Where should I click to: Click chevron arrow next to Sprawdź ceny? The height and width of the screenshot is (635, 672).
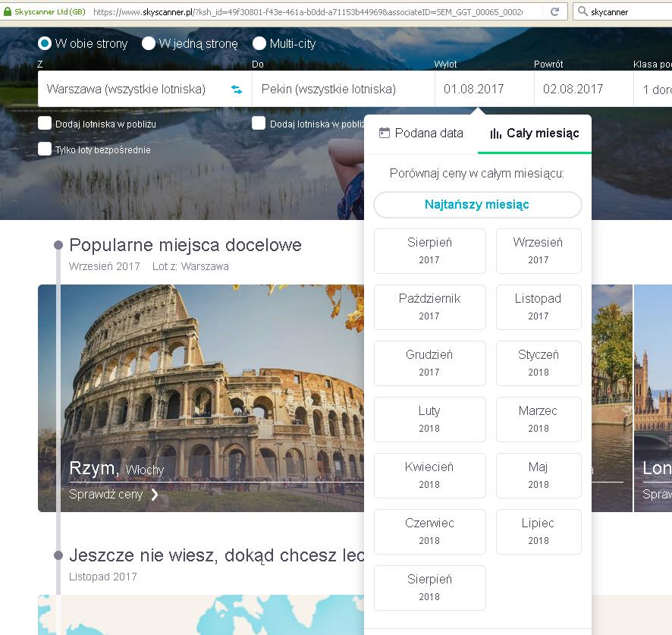155,495
